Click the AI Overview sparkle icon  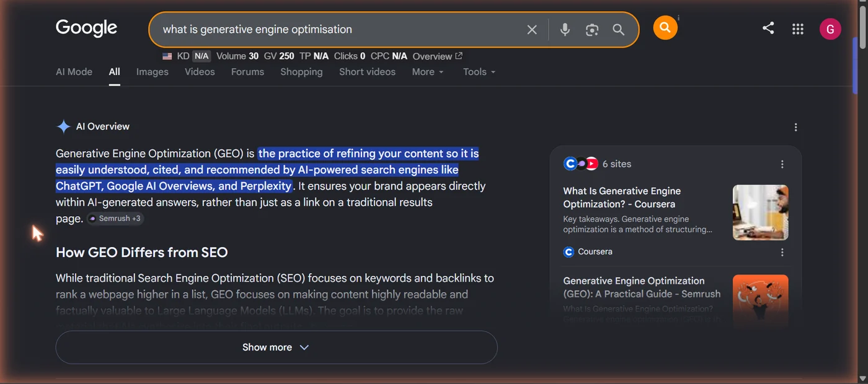coord(63,126)
